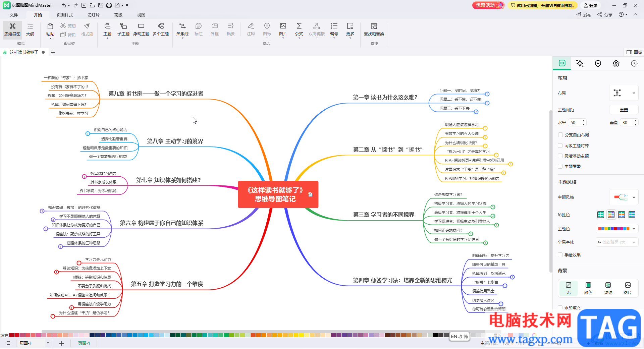
Task: Open the More (更多) insert options
Action: coord(350,30)
